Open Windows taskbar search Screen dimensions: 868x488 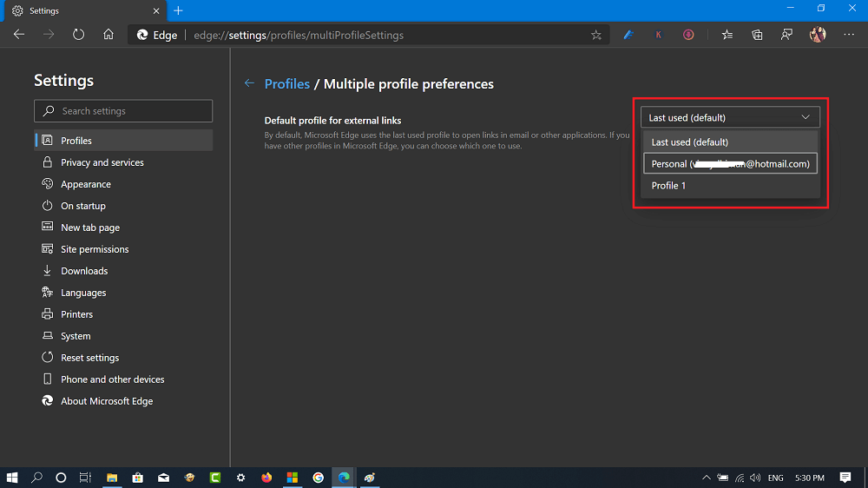pos(36,478)
